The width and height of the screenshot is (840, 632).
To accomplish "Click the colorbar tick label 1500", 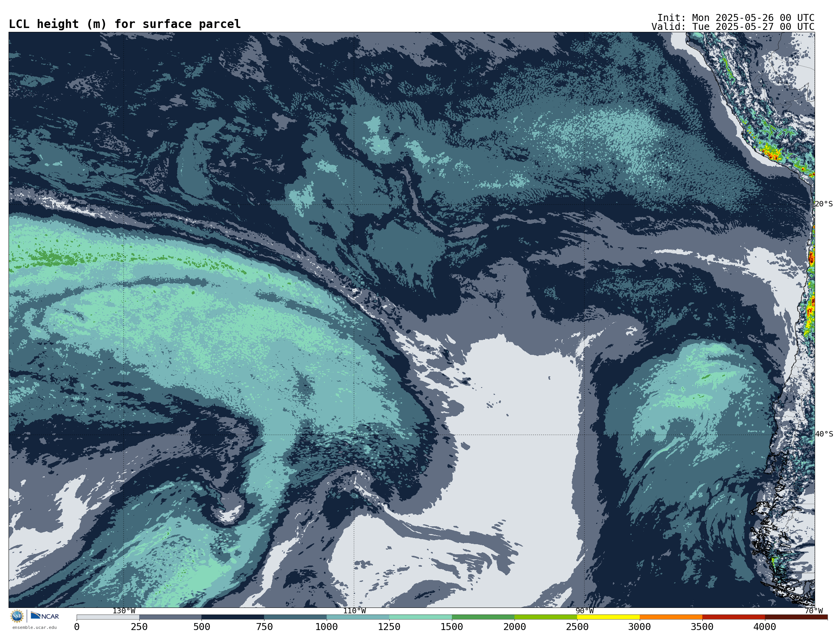I will pos(452,627).
